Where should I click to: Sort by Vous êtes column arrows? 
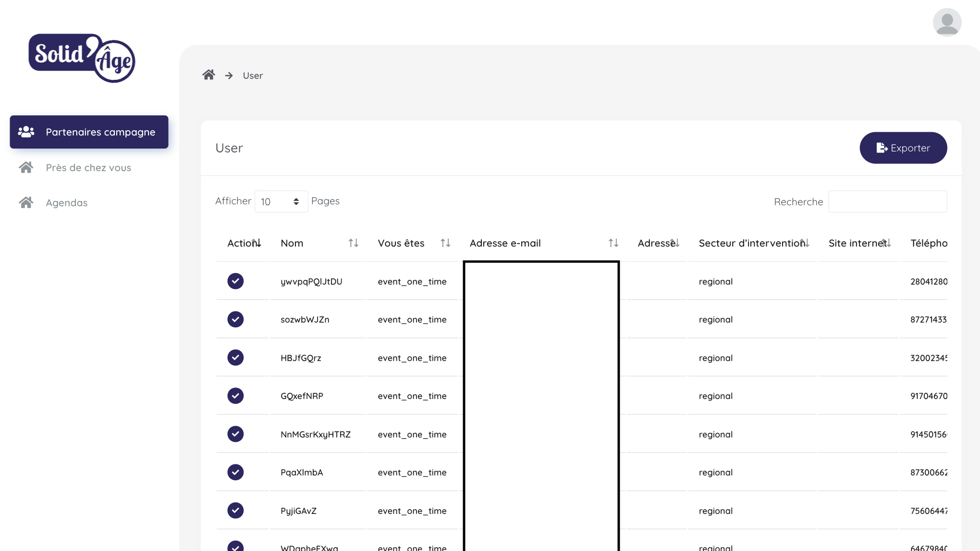445,243
